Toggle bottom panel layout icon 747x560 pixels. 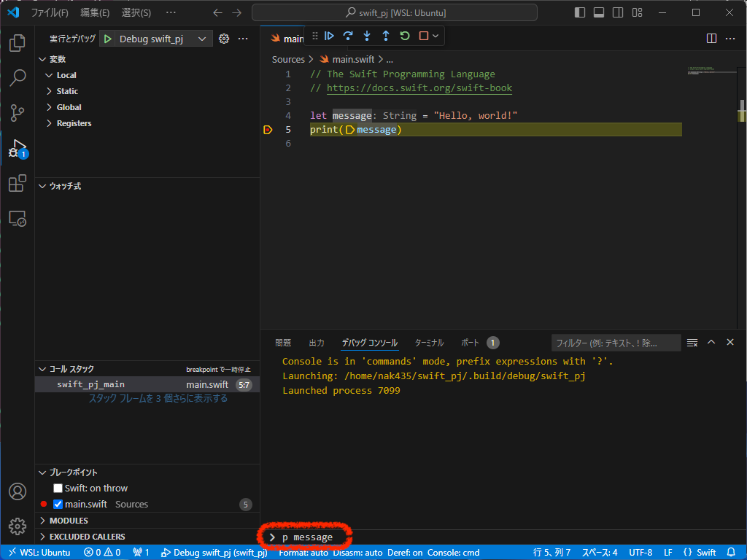(599, 13)
